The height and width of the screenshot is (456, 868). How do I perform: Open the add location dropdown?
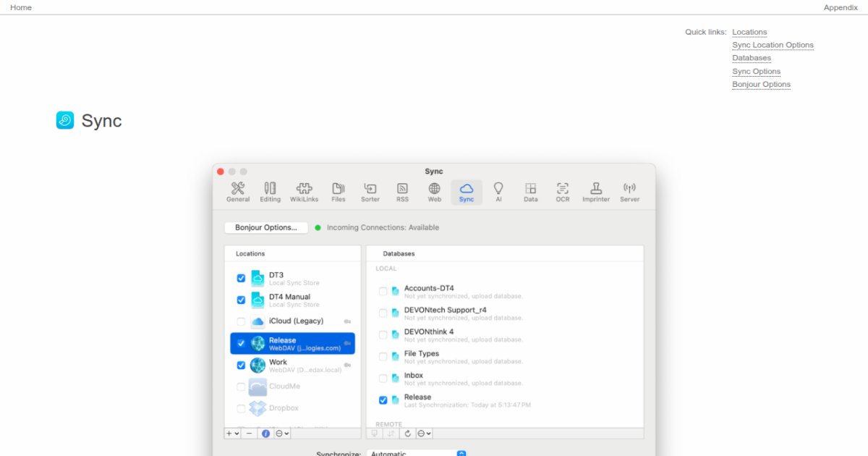[231, 433]
